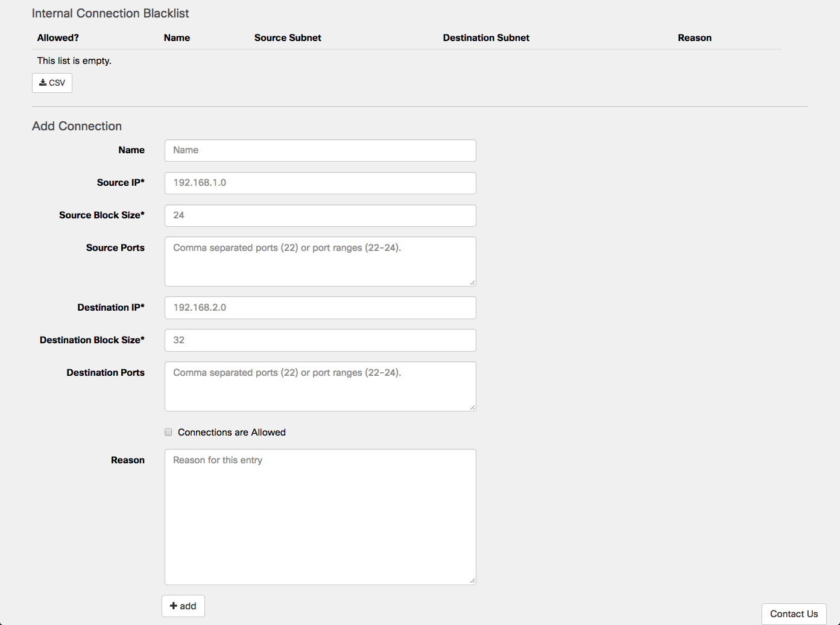Image resolution: width=840 pixels, height=625 pixels.
Task: Focus the Destination IP field
Action: pyautogui.click(x=320, y=308)
